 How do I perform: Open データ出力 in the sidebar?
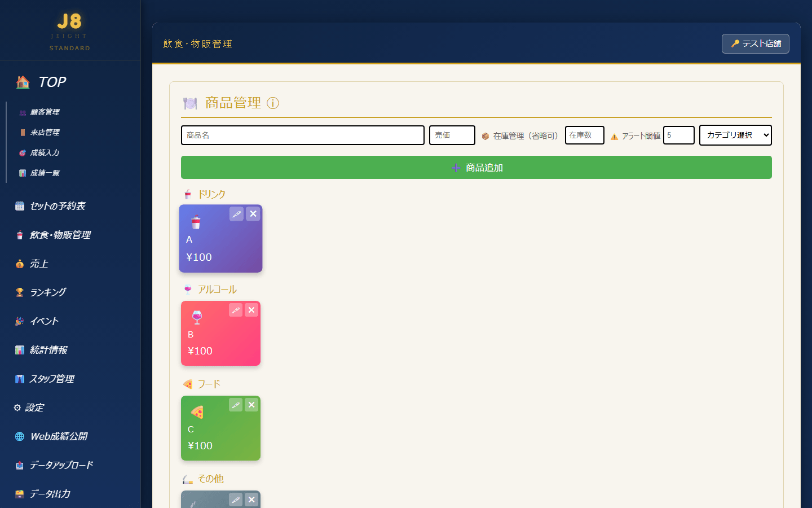tap(43, 494)
